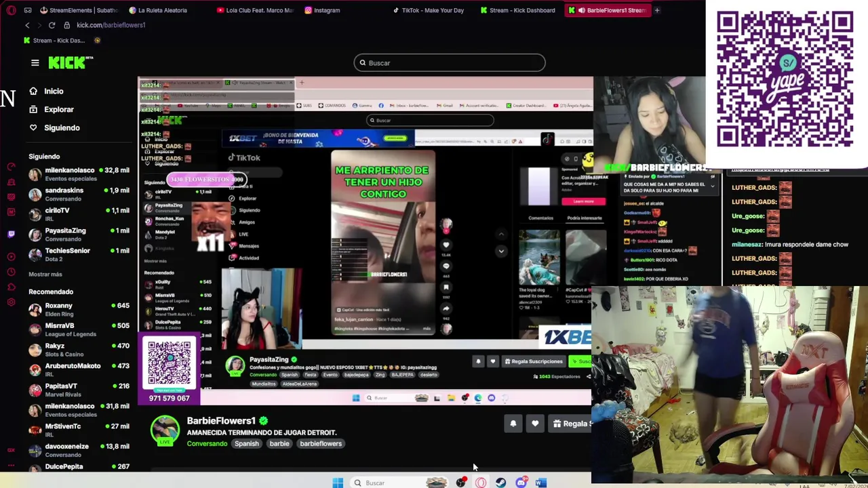
Task: Select the barbieflowers tag
Action: (x=321, y=444)
